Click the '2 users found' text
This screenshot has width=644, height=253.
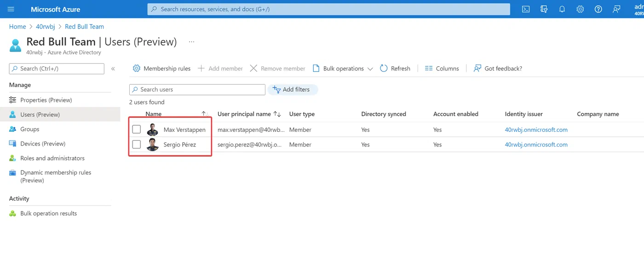coord(147,102)
